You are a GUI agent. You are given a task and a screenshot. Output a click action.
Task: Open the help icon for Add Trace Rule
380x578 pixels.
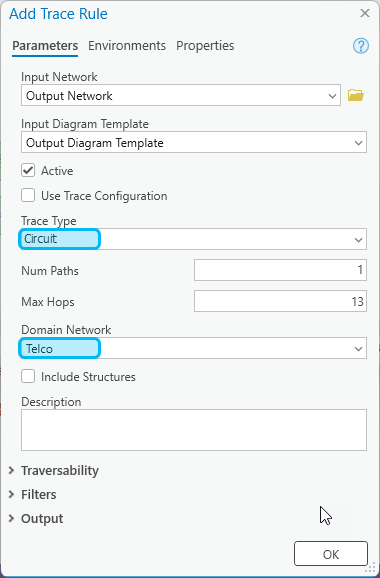360,46
